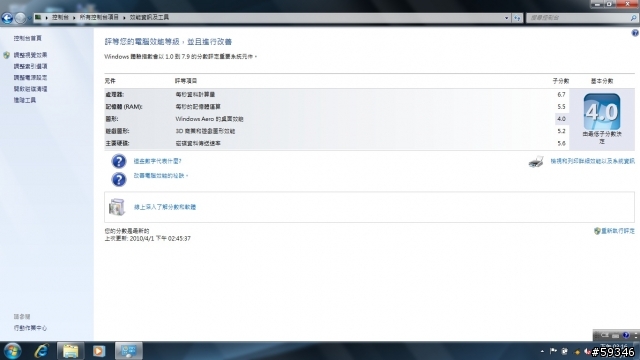This screenshot has width=640, height=360.
Task: Select the 記憶體 (RAM) row label
Action: pos(124,107)
